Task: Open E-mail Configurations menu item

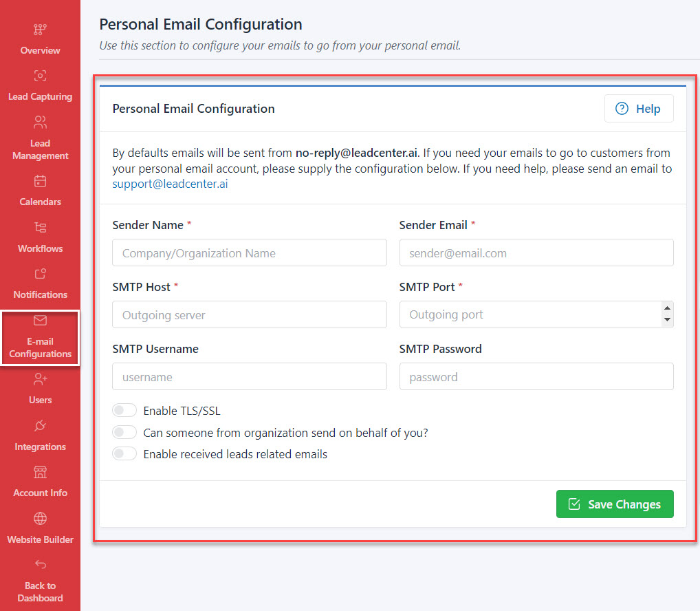Action: click(40, 338)
